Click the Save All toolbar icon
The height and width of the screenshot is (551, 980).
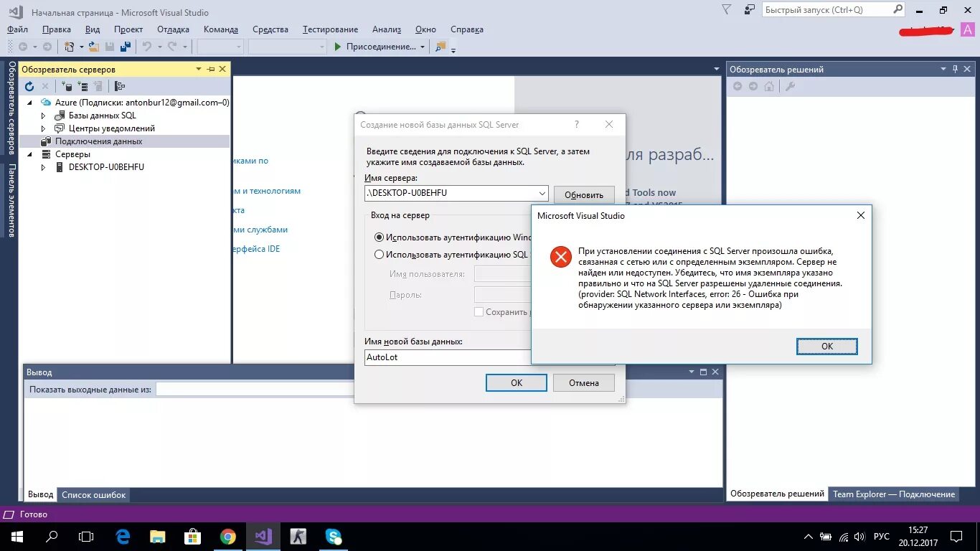126,47
